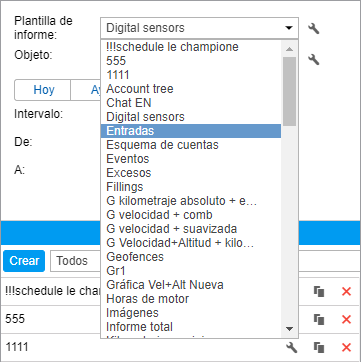The image size is (361, 362).
Task: Copy the 555 template
Action: [319, 320]
